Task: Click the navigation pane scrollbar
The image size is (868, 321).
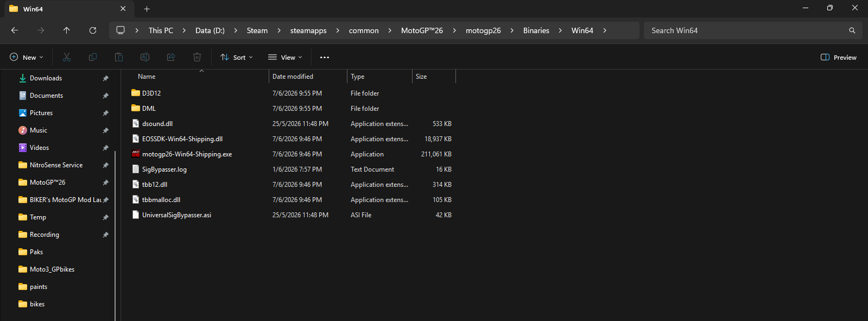Action: click(115, 236)
